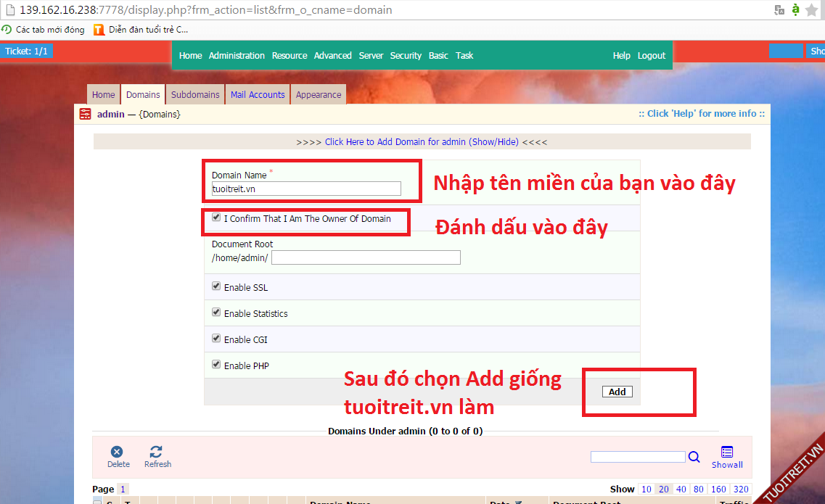This screenshot has height=504, width=825.
Task: Open the Security menu
Action: [x=406, y=56]
